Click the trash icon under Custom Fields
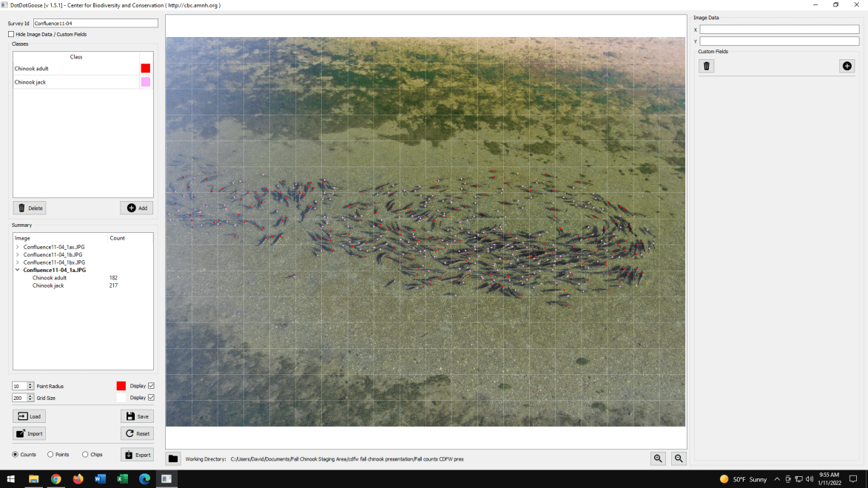Screen dimensions: 868x488 tap(706, 66)
